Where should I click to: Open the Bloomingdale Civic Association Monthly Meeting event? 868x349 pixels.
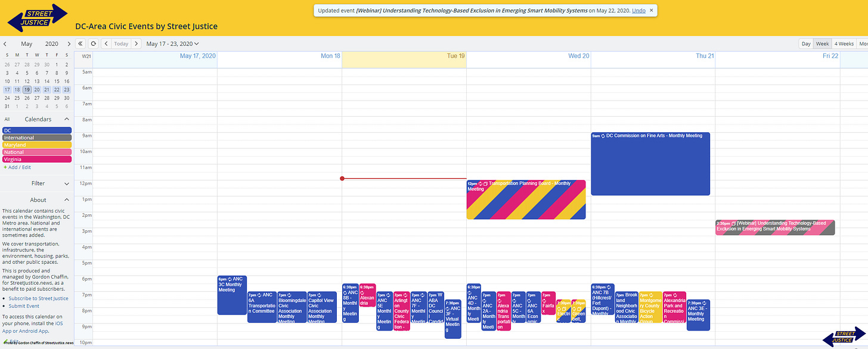[x=292, y=307]
